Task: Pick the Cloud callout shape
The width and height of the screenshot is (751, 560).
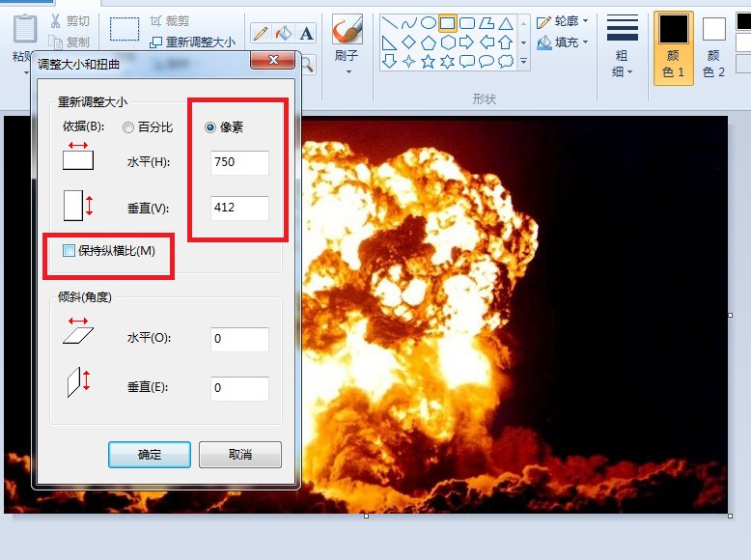Action: coord(506,62)
